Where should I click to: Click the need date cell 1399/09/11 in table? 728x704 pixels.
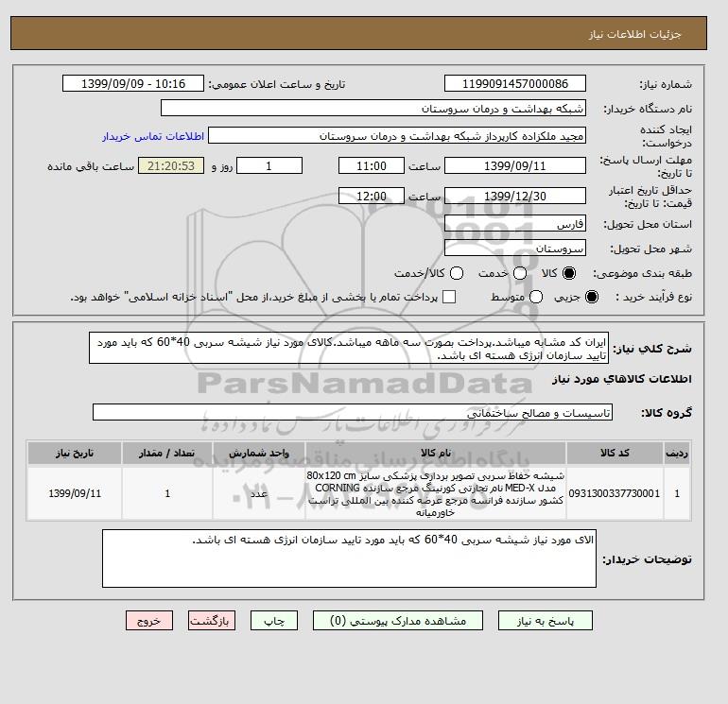pyautogui.click(x=75, y=493)
